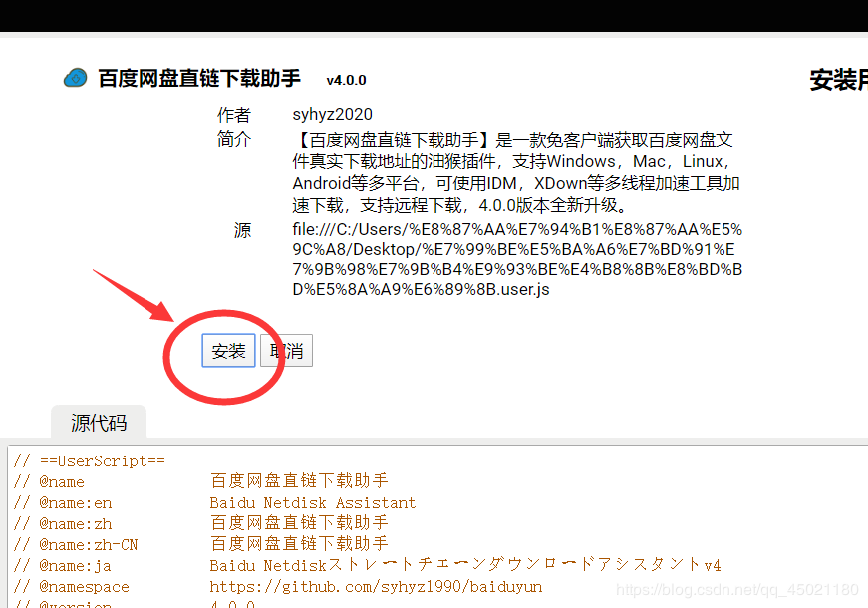
Task: Click the blue cloud script icon
Action: tap(76, 78)
